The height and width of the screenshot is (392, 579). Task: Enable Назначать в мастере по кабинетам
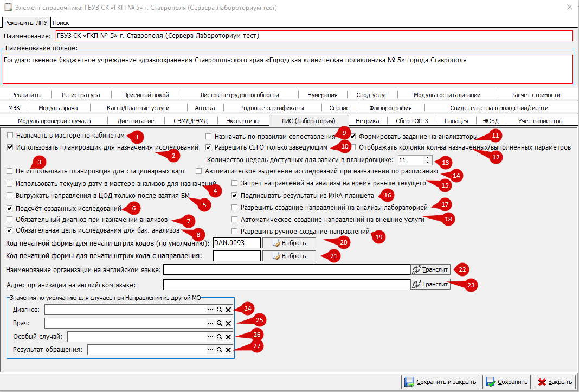coord(10,135)
